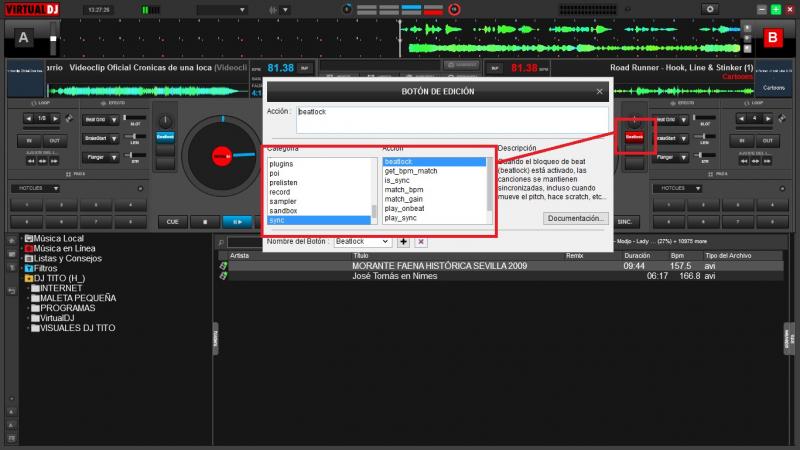This screenshot has height=450, width=800.
Task: Increase loop length on deck A
Action: click(55, 118)
